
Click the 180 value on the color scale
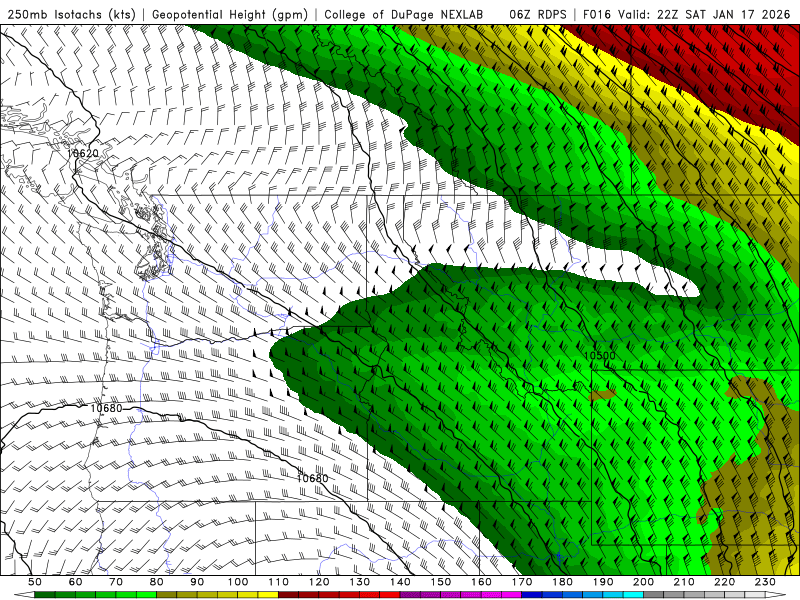562,582
